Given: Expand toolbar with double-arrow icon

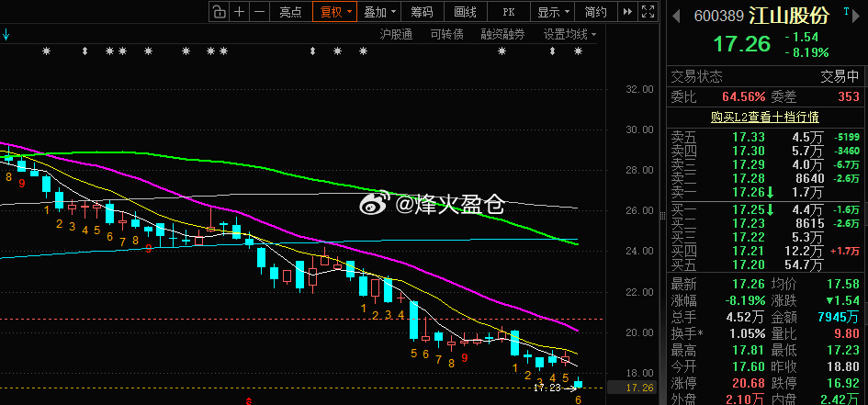Looking at the screenshot, I should (x=627, y=12).
